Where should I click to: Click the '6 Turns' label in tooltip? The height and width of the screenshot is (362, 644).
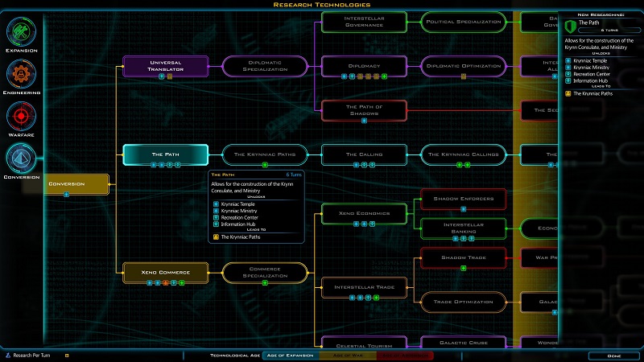(x=294, y=175)
